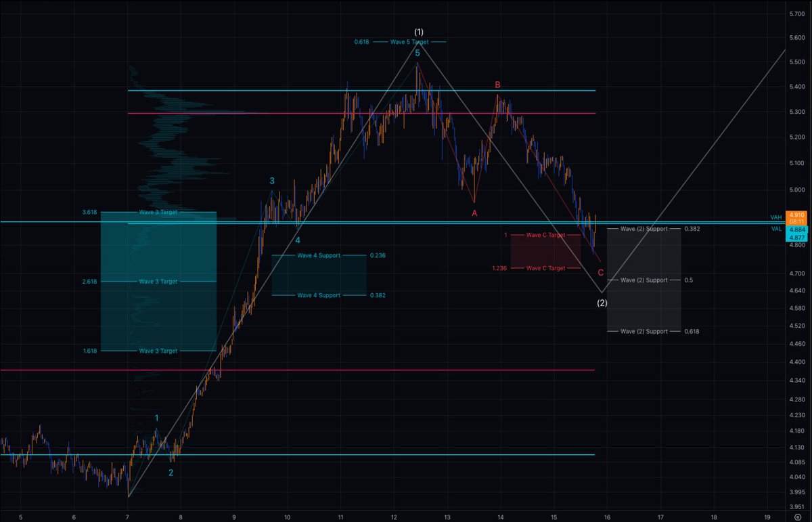This screenshot has height=522, width=812.
Task: Click the cyan wave '5' label at peak
Action: click(x=418, y=52)
